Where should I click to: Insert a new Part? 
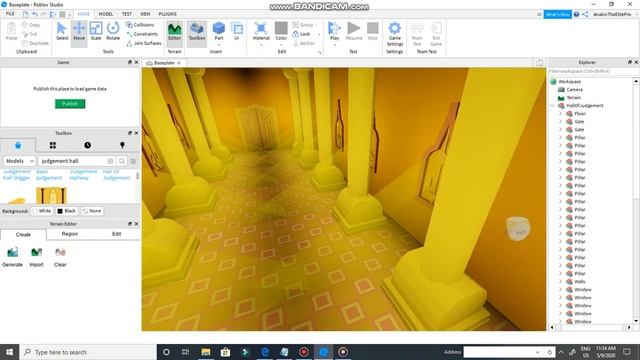coord(219,32)
